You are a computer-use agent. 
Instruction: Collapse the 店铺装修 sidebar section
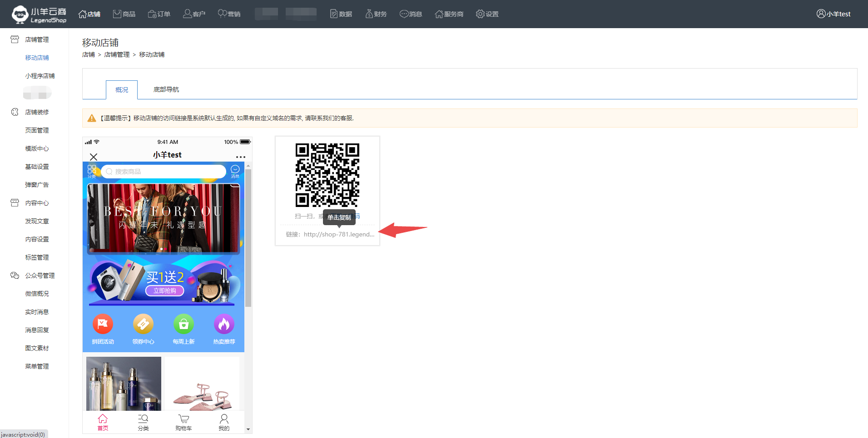[36, 112]
